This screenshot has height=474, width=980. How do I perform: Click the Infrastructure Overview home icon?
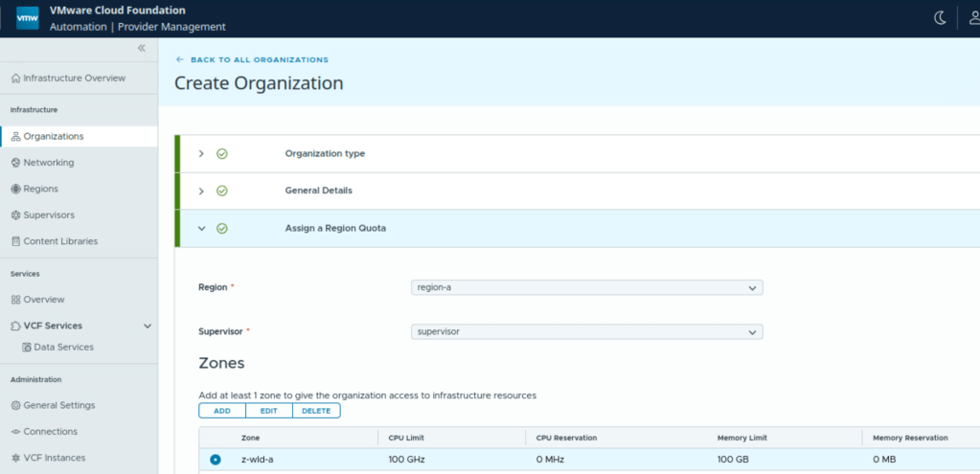click(x=15, y=79)
